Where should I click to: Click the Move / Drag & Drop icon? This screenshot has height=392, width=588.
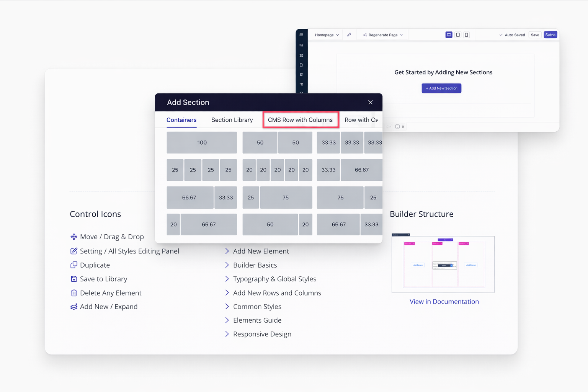(74, 237)
